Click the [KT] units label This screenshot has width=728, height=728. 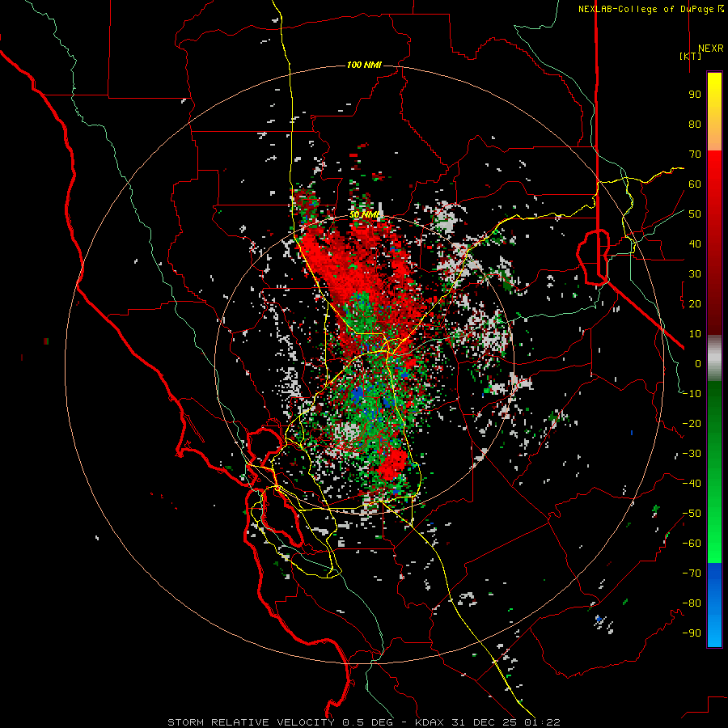[x=691, y=56]
